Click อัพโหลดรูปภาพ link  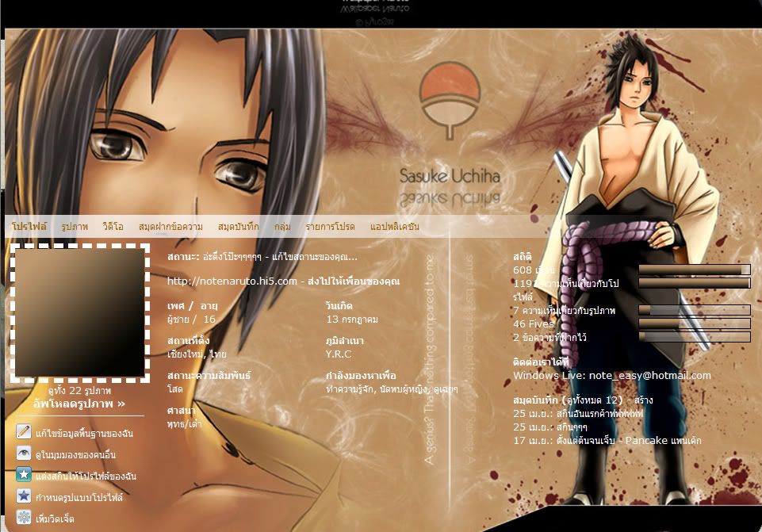click(x=79, y=404)
